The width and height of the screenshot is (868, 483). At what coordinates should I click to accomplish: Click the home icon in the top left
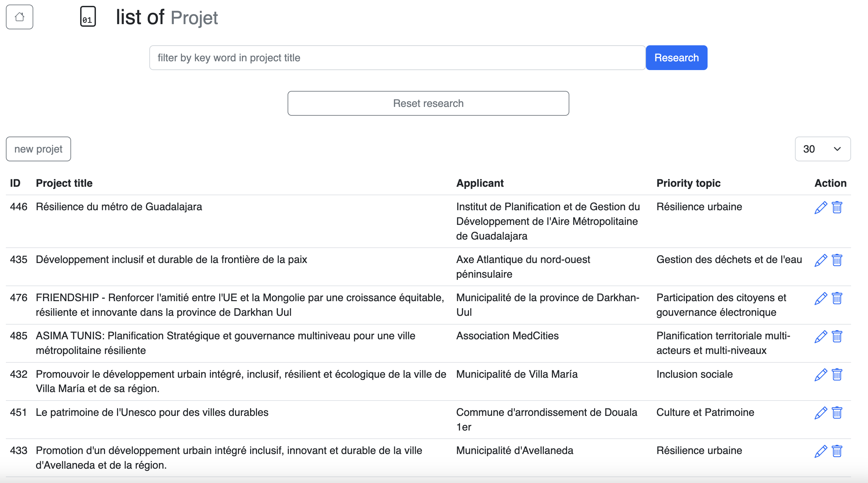pyautogui.click(x=19, y=16)
